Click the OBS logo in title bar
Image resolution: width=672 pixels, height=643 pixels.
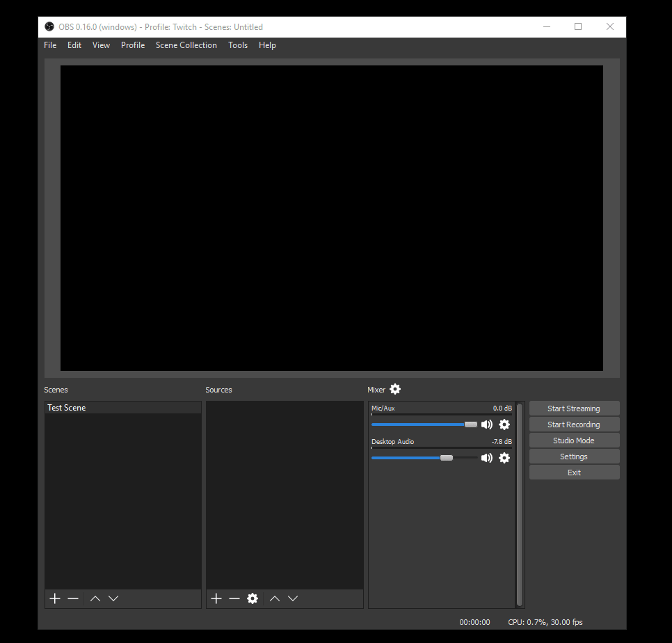(49, 26)
